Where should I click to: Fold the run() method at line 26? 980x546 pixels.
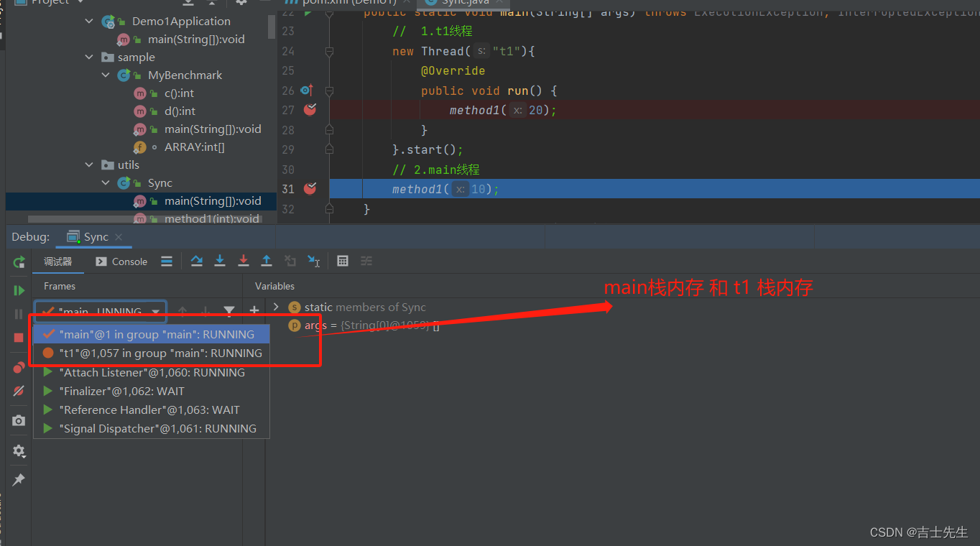[x=330, y=91]
